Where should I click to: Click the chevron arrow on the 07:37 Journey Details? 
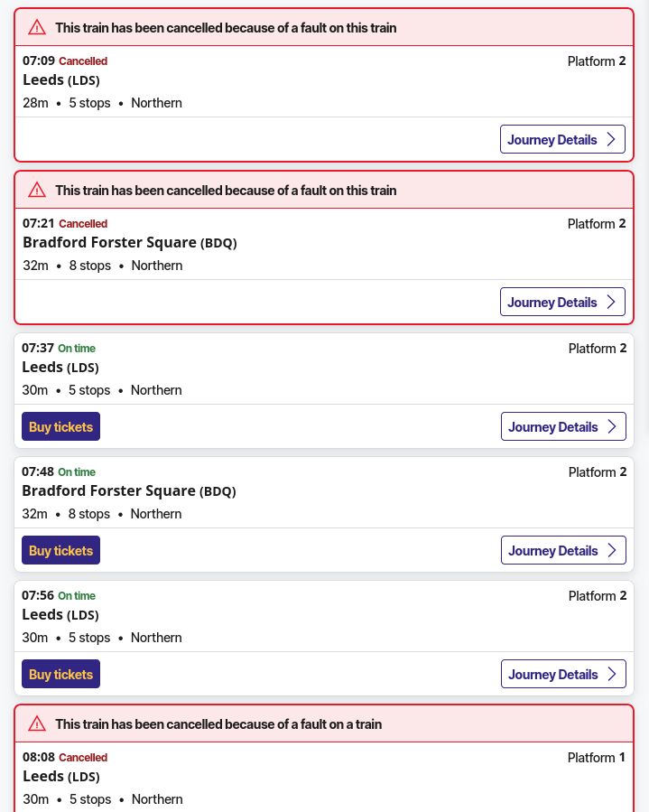611,426
